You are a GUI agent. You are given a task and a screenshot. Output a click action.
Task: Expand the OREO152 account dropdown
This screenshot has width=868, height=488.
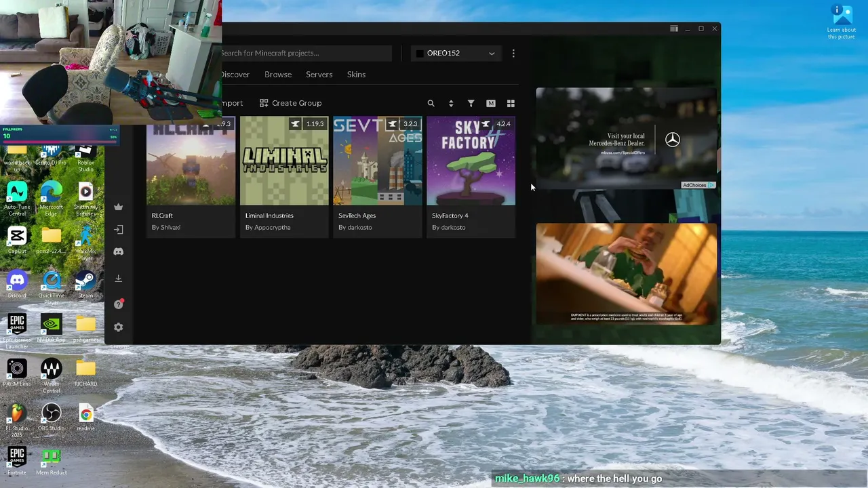[x=456, y=54]
